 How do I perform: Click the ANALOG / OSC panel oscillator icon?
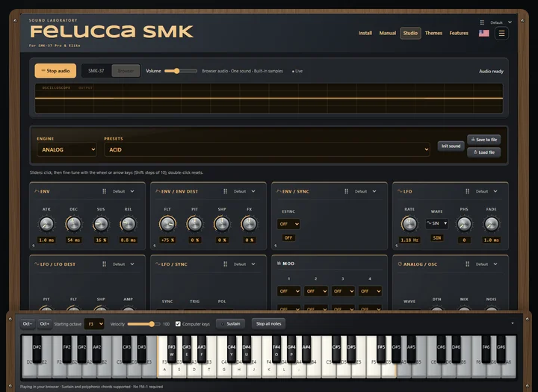pyautogui.click(x=400, y=264)
